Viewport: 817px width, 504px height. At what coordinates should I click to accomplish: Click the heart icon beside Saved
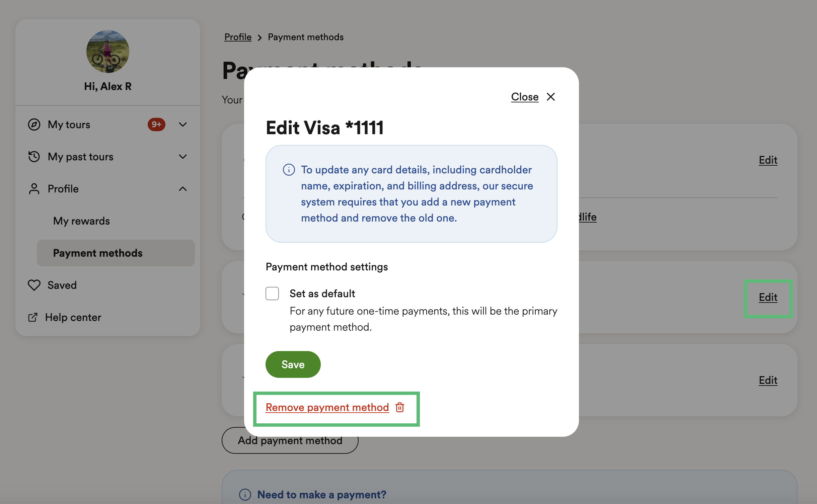[34, 285]
